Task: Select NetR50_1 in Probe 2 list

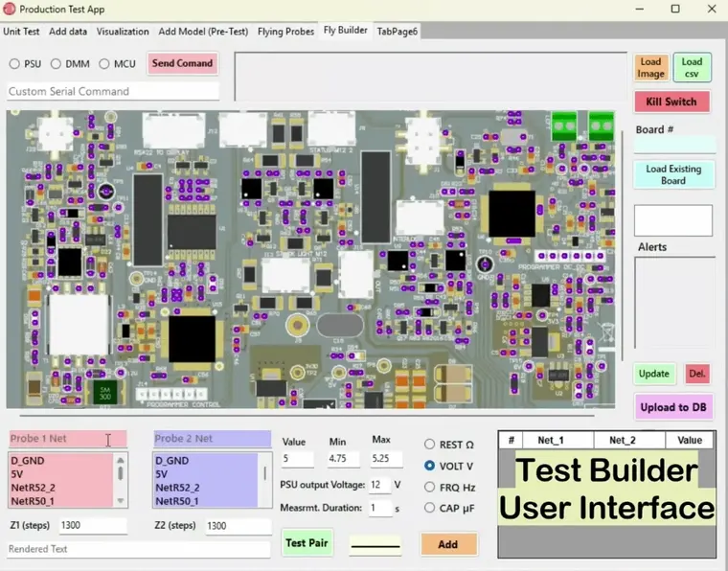Action: click(x=206, y=501)
